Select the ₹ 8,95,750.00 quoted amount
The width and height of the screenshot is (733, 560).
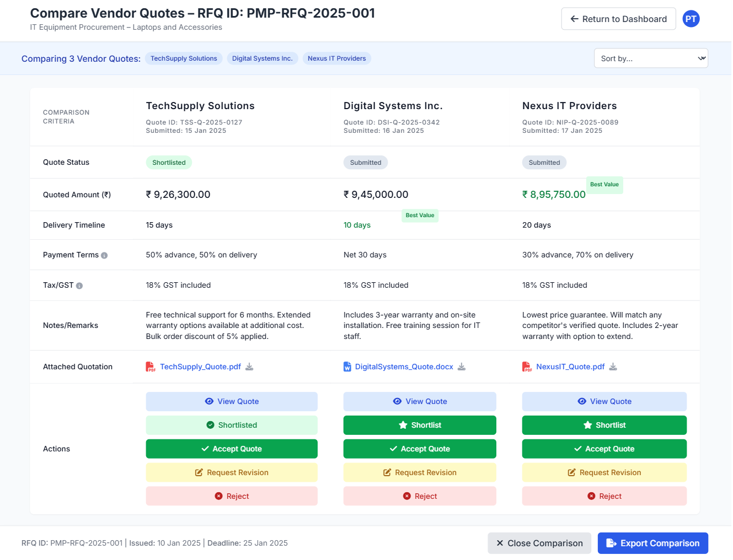pos(554,195)
